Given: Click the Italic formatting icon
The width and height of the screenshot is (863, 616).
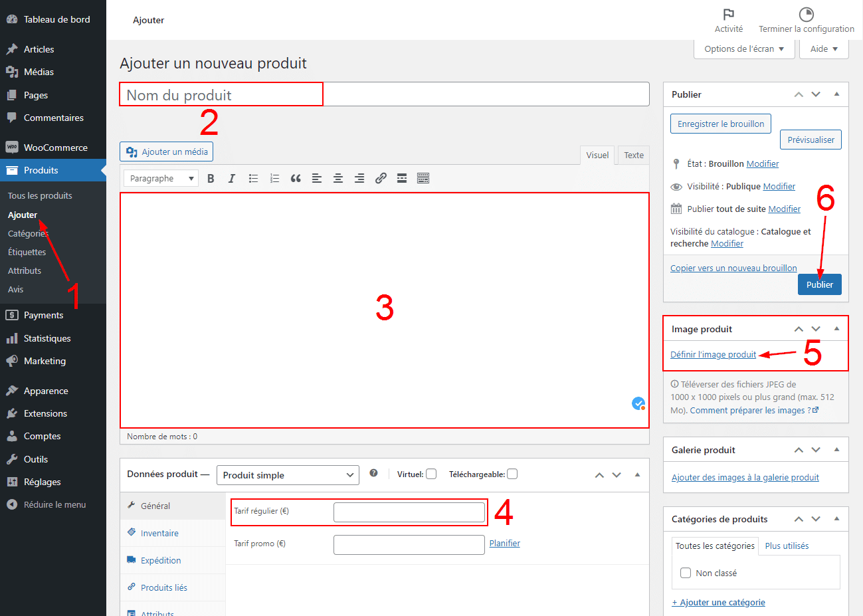Looking at the screenshot, I should pos(232,178).
